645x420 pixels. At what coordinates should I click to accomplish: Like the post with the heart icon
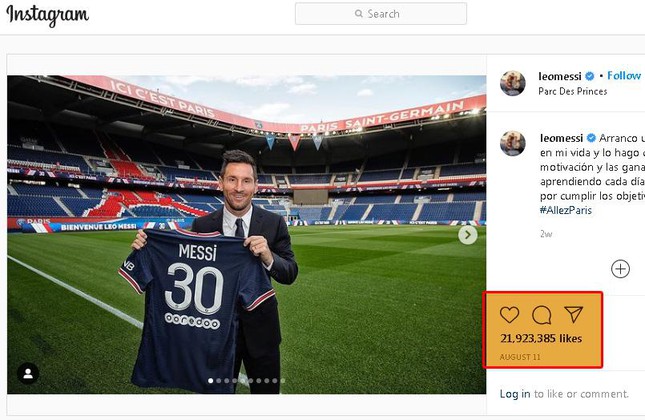coord(509,315)
